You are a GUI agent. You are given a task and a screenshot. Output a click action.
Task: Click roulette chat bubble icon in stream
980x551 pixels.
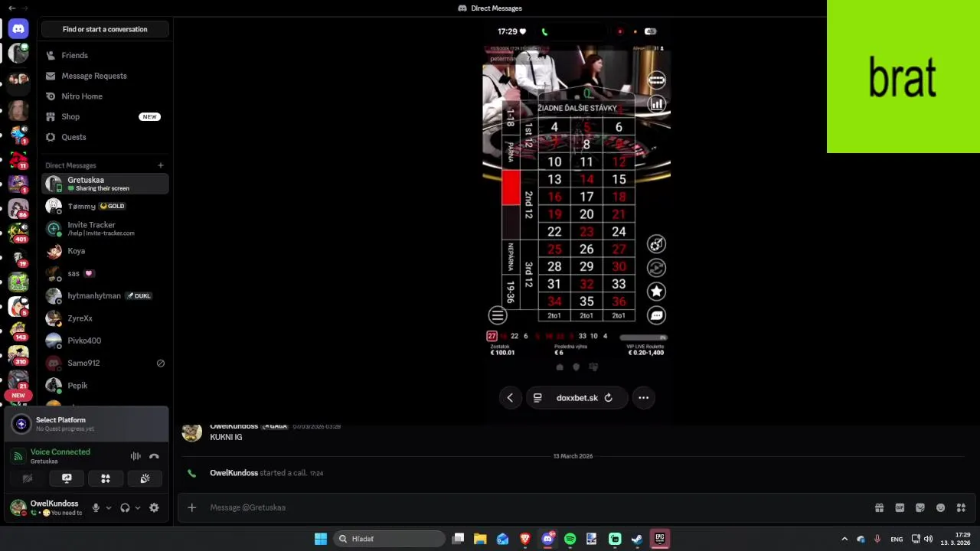click(656, 315)
